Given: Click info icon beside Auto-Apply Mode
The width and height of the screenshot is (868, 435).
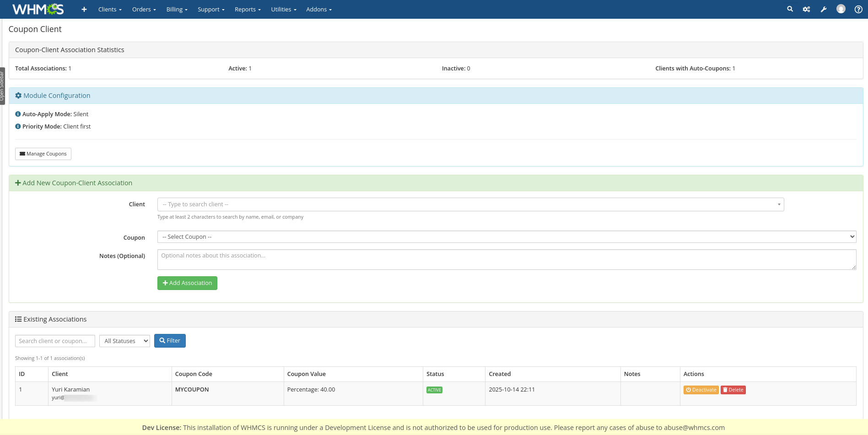Looking at the screenshot, I should pyautogui.click(x=18, y=114).
